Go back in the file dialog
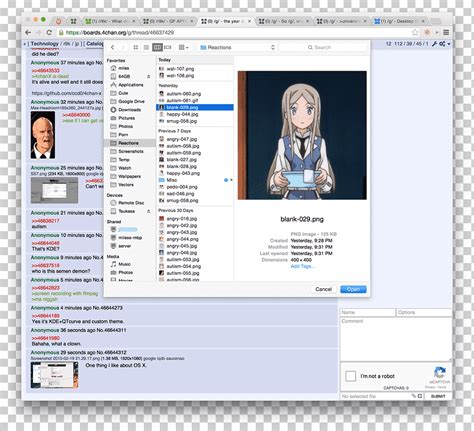Viewport: 474px width, 431px height. 112,47
